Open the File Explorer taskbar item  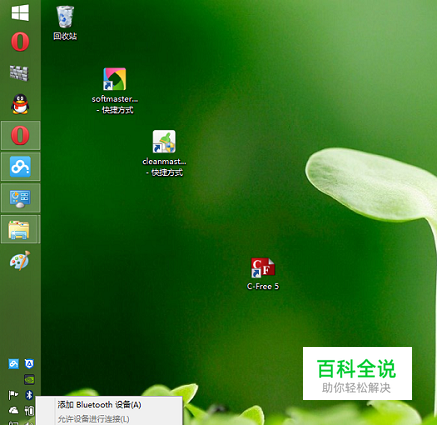(x=20, y=229)
